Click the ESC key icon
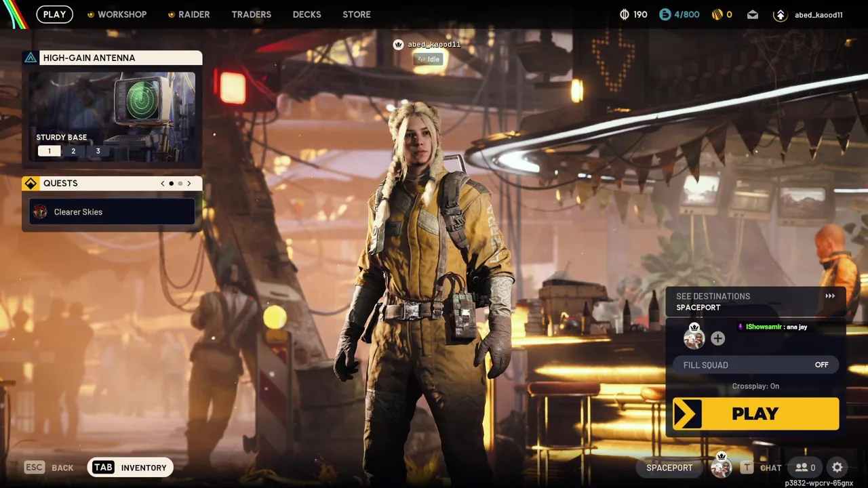The height and width of the screenshot is (488, 868). click(35, 468)
